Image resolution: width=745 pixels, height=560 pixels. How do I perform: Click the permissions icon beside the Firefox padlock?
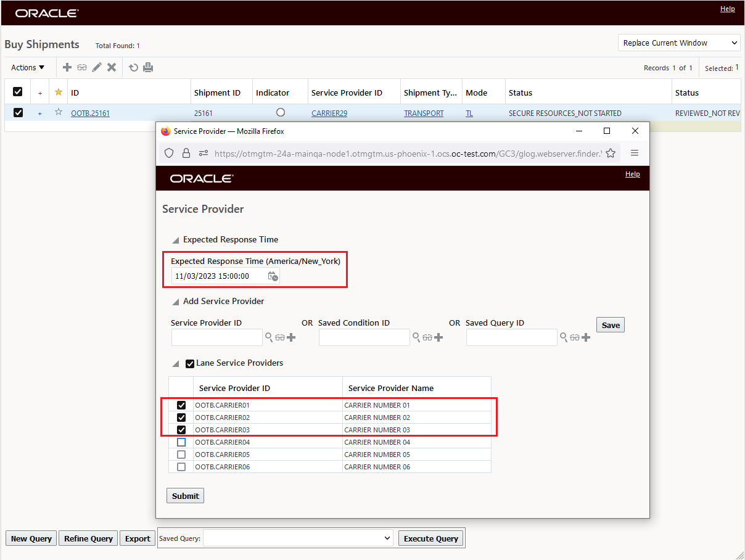(x=203, y=153)
